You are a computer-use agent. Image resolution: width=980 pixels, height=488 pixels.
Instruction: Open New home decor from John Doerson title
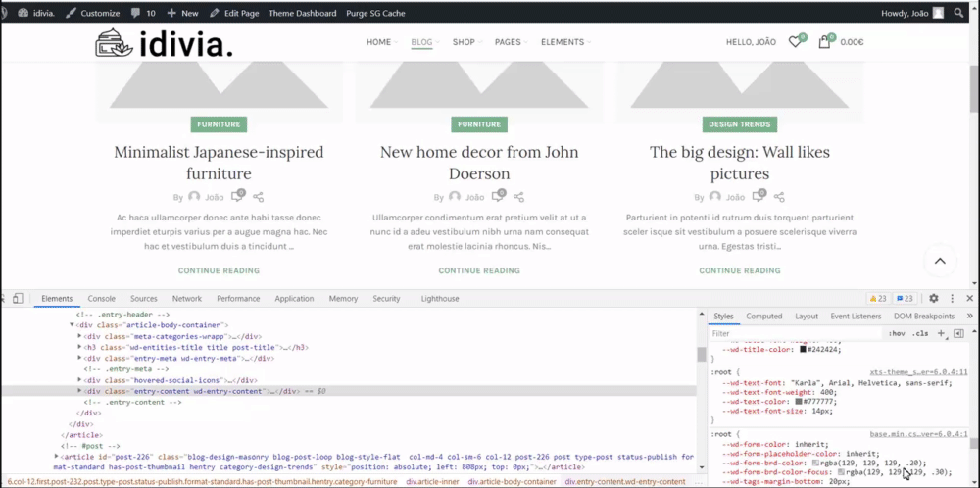tap(479, 163)
